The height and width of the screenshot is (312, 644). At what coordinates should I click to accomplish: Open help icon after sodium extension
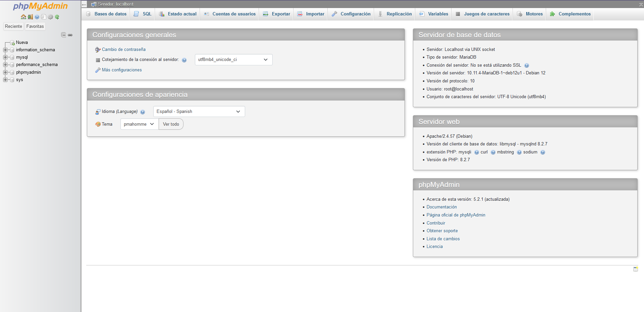pyautogui.click(x=543, y=152)
